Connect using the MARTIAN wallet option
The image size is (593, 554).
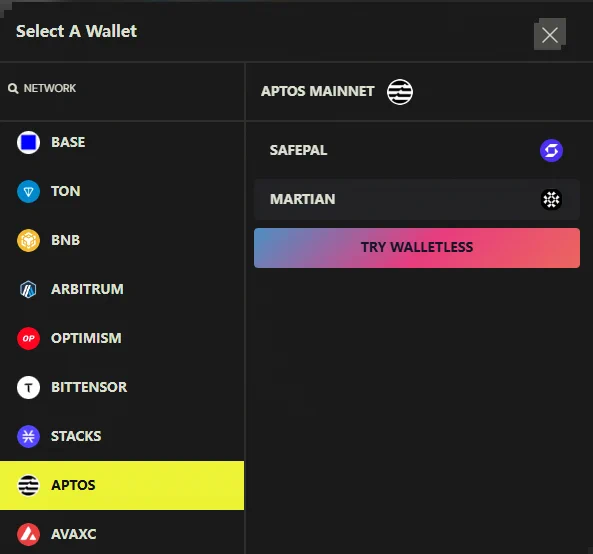tap(417, 199)
